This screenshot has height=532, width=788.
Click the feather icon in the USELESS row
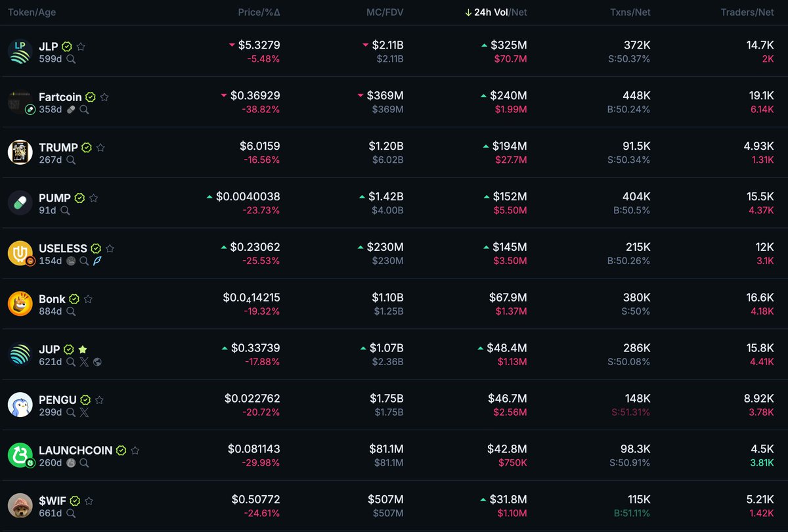point(97,261)
